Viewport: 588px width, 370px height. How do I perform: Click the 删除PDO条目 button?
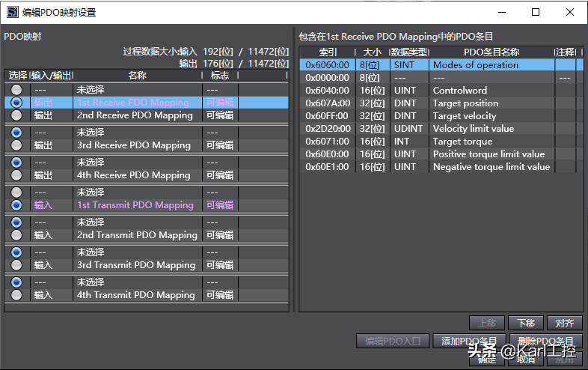coord(545,342)
